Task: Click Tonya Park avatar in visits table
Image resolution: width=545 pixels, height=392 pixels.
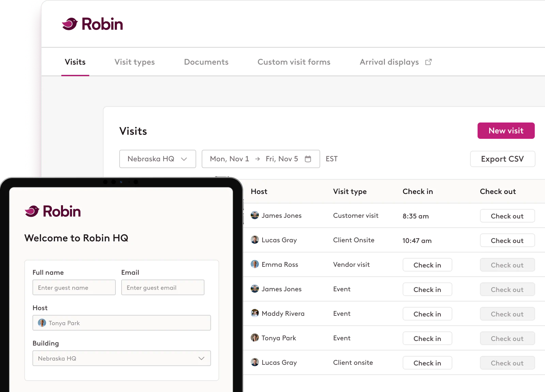Action: pyautogui.click(x=255, y=338)
